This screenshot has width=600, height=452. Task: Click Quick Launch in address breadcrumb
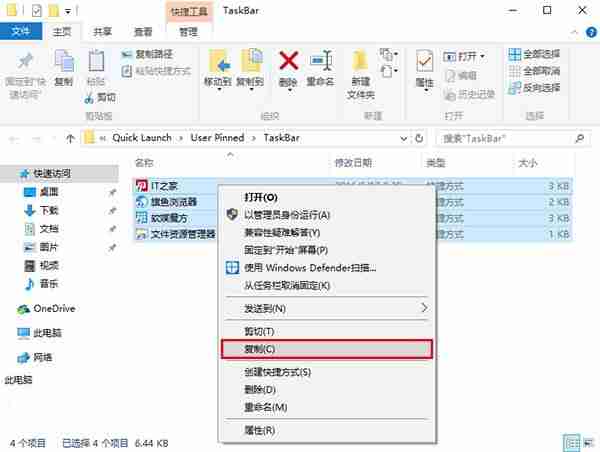coord(142,138)
